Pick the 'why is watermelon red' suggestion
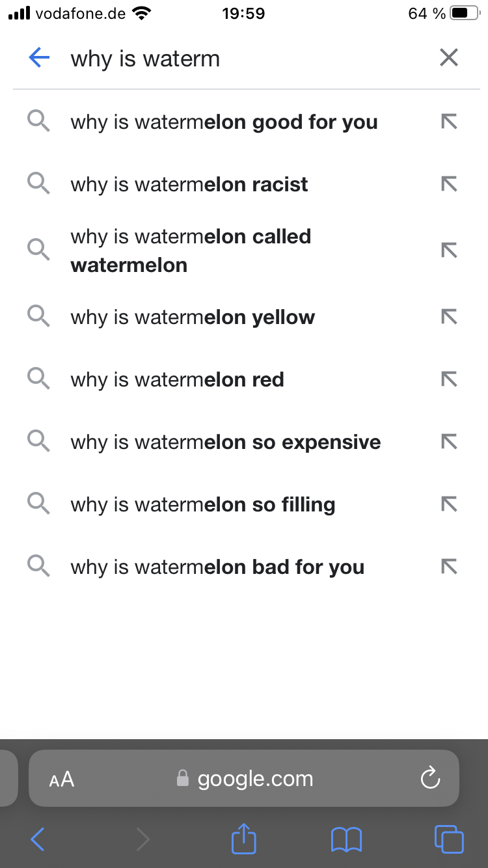 (244, 379)
